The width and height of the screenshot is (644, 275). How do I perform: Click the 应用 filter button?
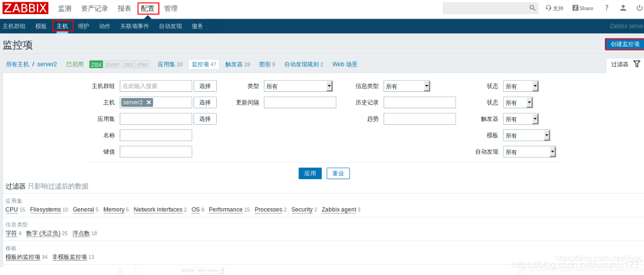click(x=310, y=173)
